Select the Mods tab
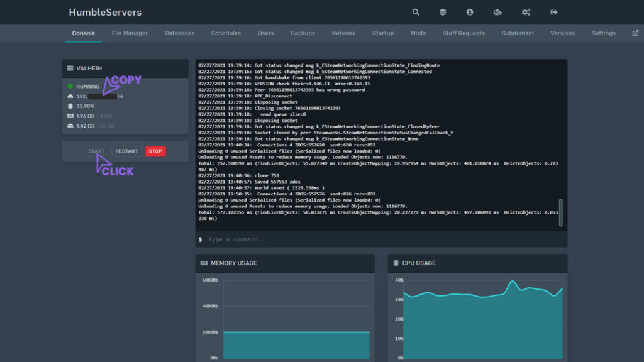The width and height of the screenshot is (644, 362). 418,33
